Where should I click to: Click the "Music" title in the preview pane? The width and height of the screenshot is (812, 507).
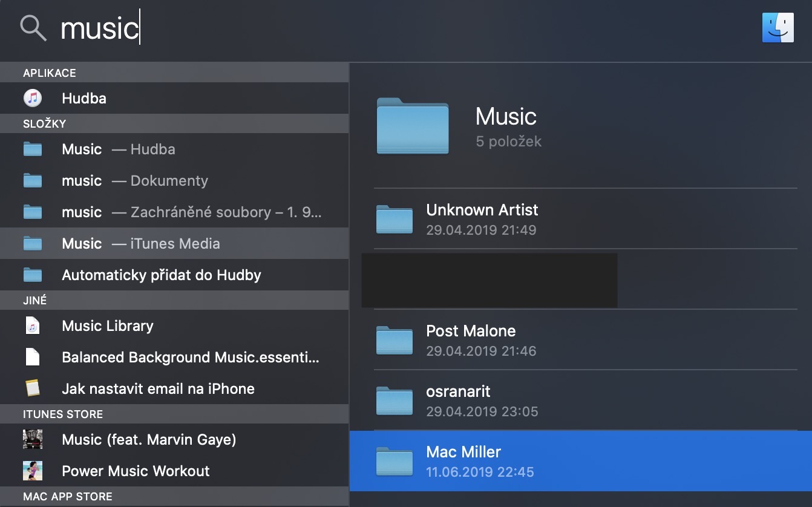tap(506, 116)
